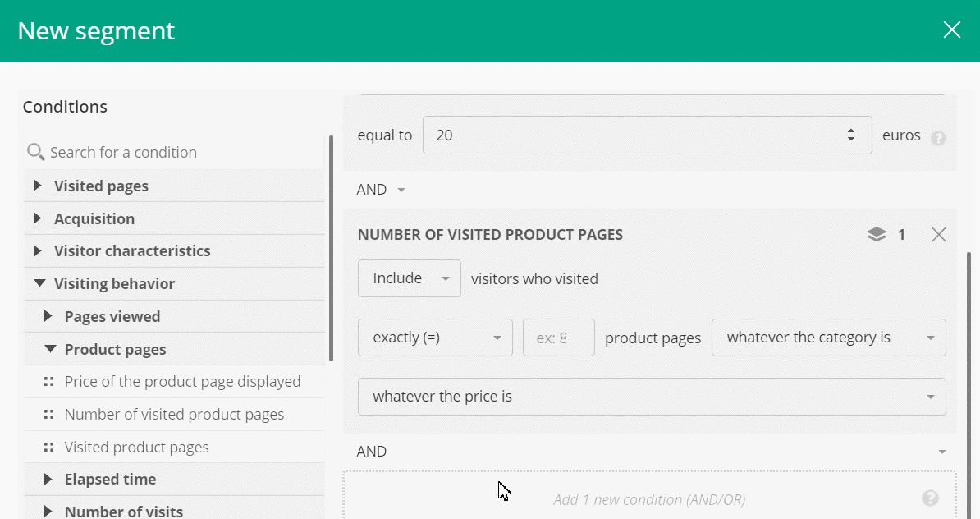The image size is (980, 519).
Task: Click drag handle for Visited product pages
Action: tap(49, 448)
